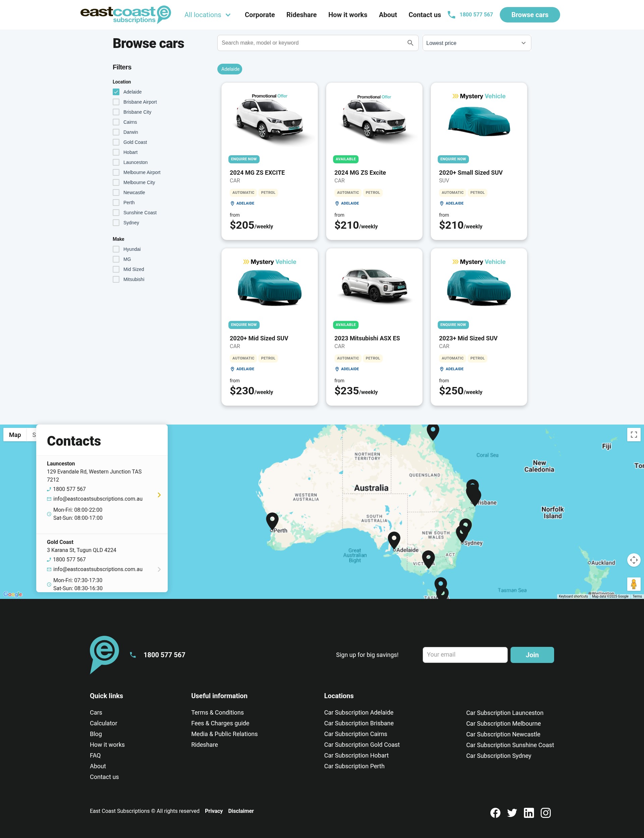Viewport: 644px width, 838px height.
Task: Click the search magnifier icon
Action: click(410, 43)
